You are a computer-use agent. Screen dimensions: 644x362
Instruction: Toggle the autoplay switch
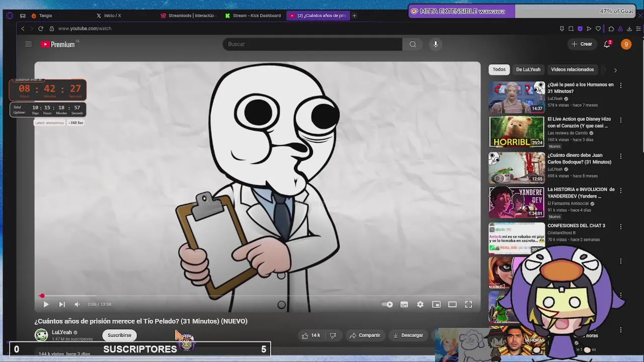click(x=387, y=304)
